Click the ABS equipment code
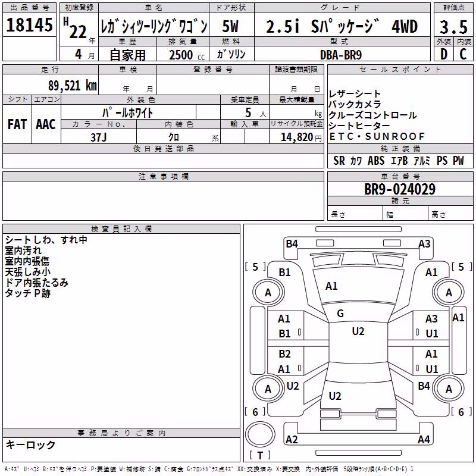Screen dimensions: 476x476 (x=376, y=161)
